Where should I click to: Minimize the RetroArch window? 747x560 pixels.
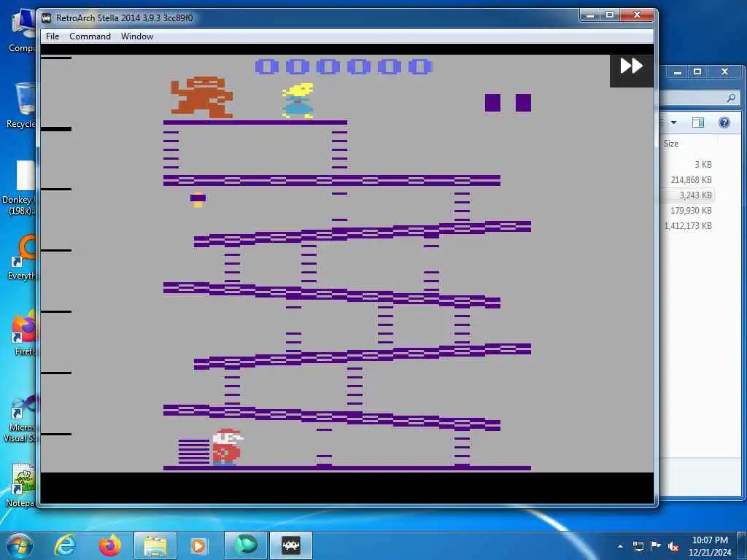[x=590, y=15]
